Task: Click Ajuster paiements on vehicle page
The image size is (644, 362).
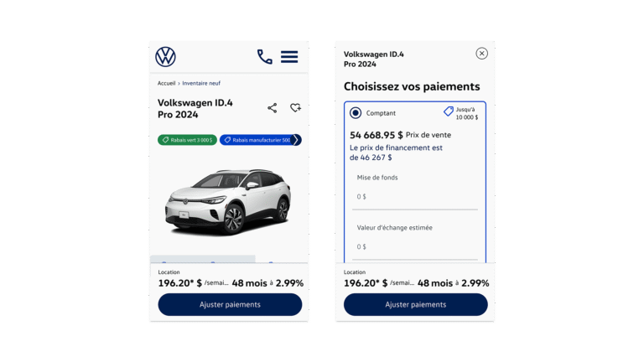Action: coord(230,304)
